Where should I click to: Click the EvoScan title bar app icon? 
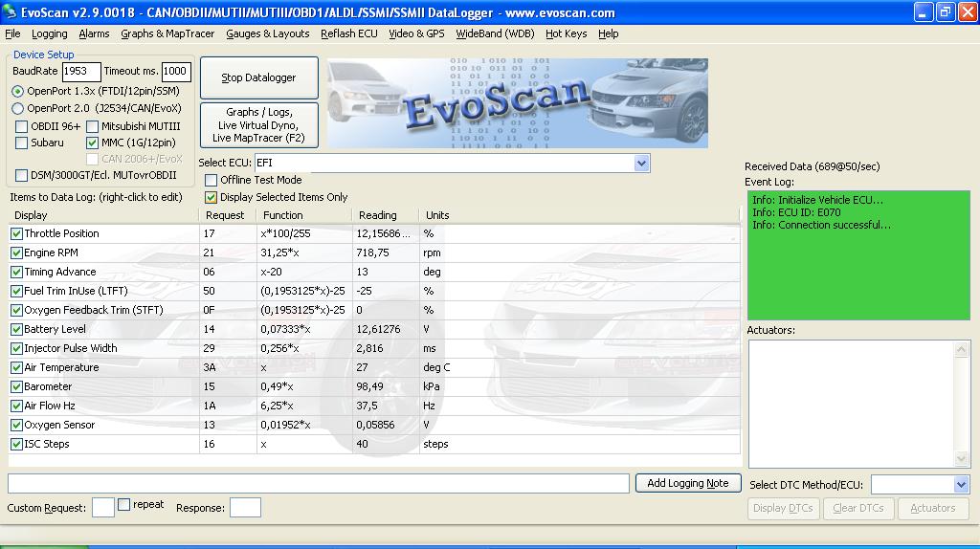tap(11, 12)
